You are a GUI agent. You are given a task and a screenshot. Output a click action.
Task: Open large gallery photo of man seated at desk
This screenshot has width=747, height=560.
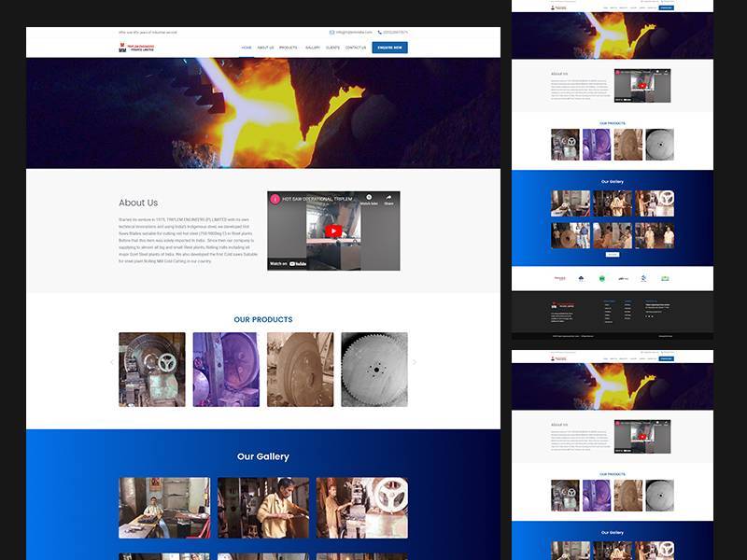coord(164,508)
